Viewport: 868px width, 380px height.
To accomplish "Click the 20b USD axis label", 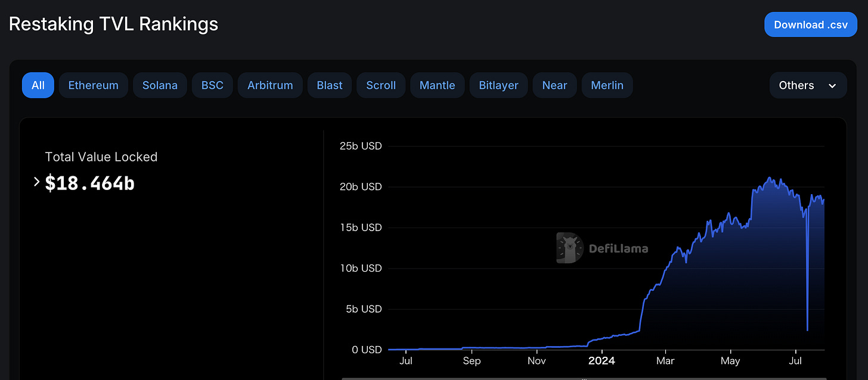I will (359, 186).
